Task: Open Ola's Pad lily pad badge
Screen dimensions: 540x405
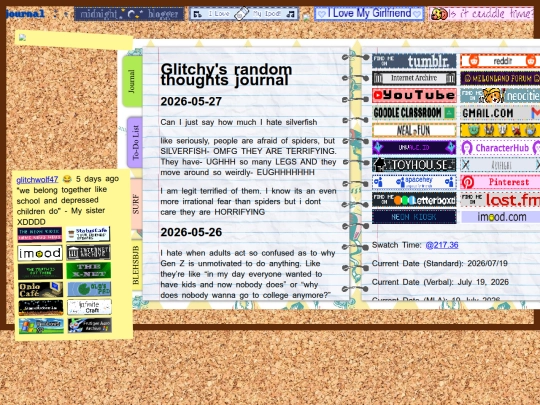Action: click(89, 289)
